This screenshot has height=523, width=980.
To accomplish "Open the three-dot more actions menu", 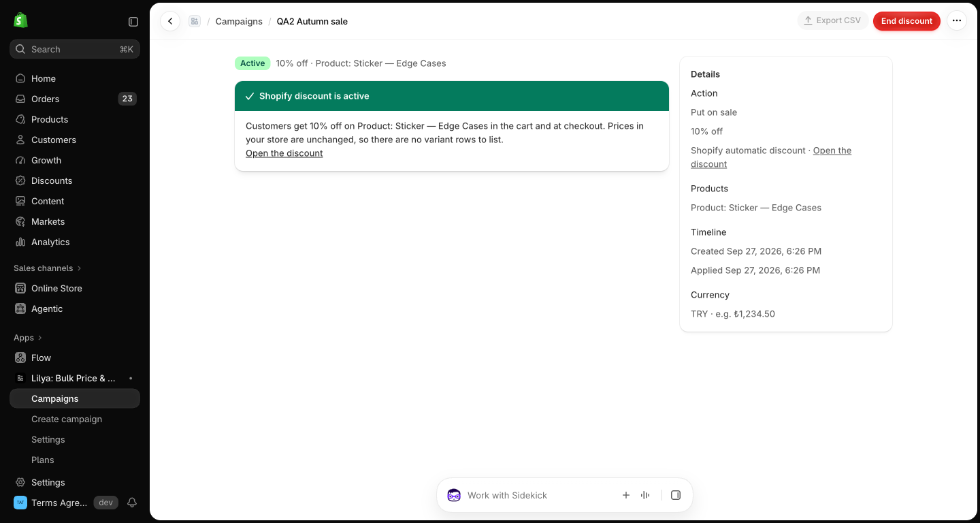I will [957, 21].
